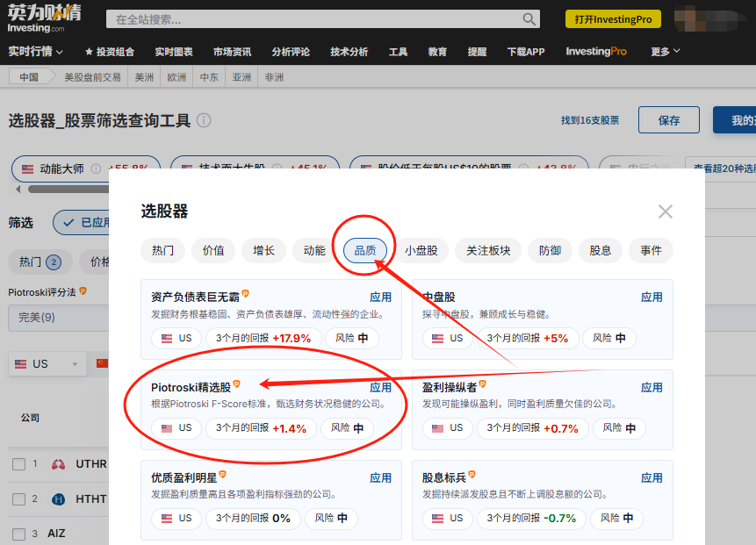Click Pro badge next to 盈利操纵者
The width and height of the screenshot is (756, 545).
483,384
